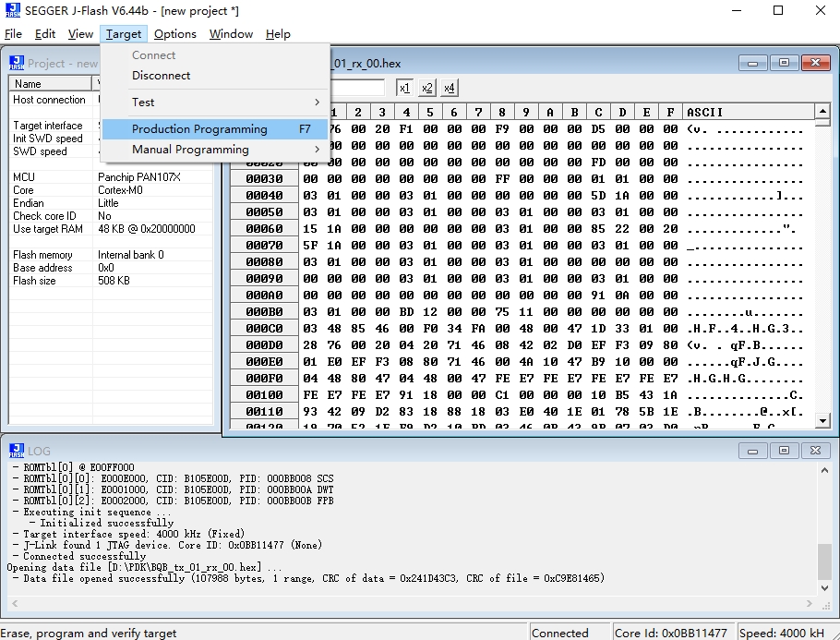Restore the LOG window
Viewport: 840px width, 640px height.
click(784, 451)
